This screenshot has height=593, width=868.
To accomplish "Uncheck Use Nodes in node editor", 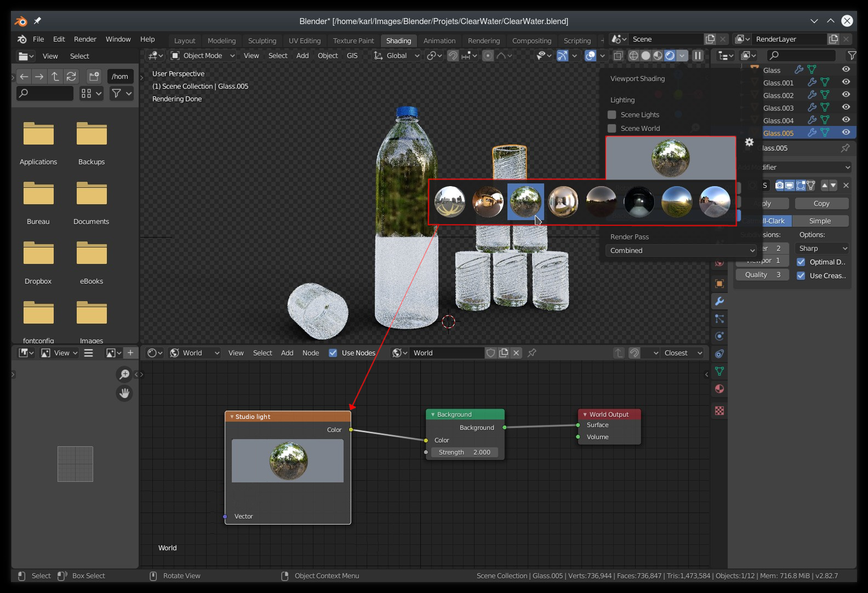I will (333, 353).
